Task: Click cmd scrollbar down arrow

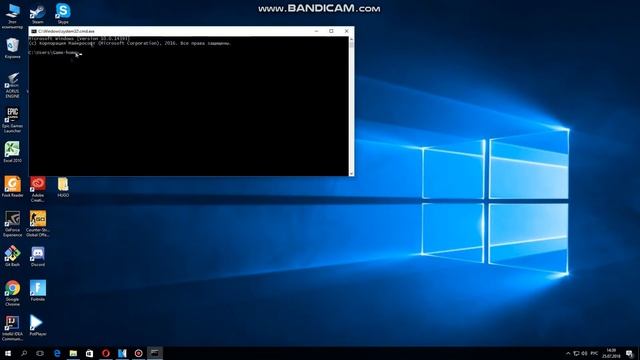Action: tap(351, 173)
